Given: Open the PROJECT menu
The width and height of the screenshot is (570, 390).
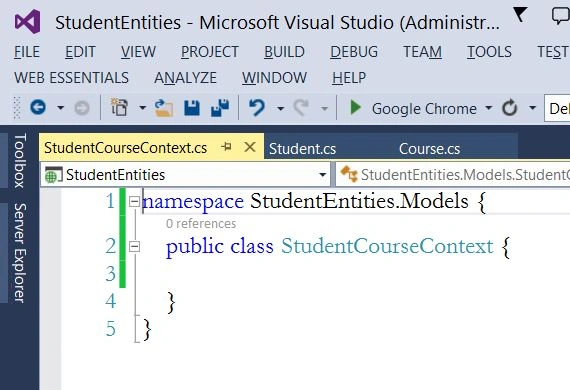Looking at the screenshot, I should point(210,52).
